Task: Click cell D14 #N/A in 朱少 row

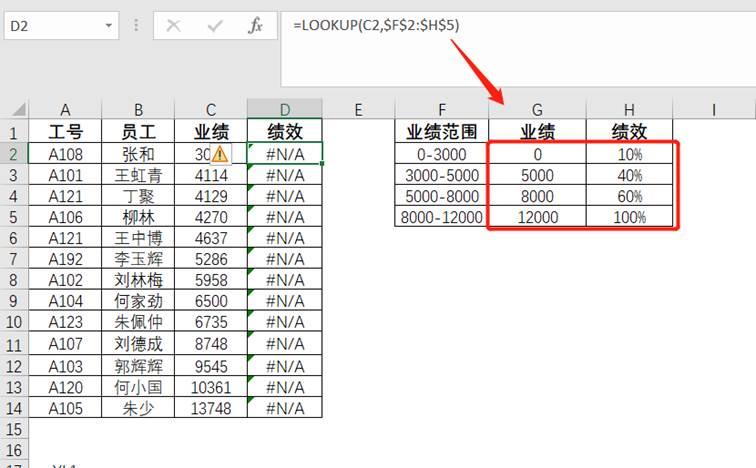Action: pos(285,408)
